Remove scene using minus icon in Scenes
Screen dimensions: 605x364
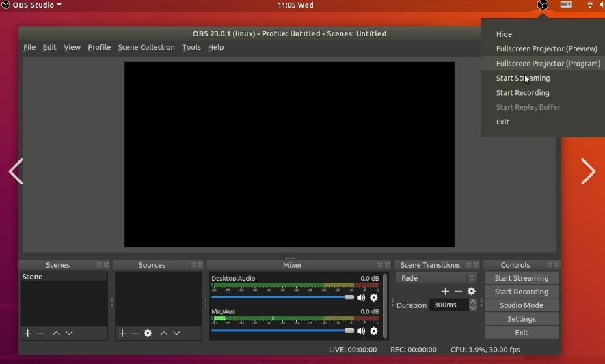point(40,333)
